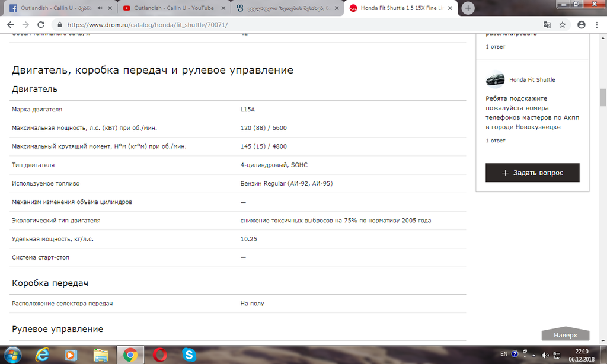Open the blue help tray icon
This screenshot has height=364, width=607.
(515, 354)
